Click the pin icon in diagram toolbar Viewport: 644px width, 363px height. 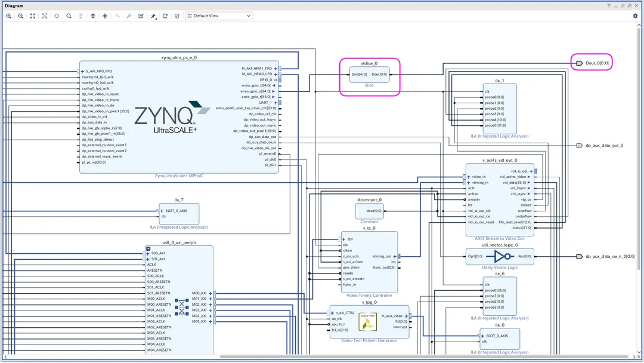click(153, 16)
